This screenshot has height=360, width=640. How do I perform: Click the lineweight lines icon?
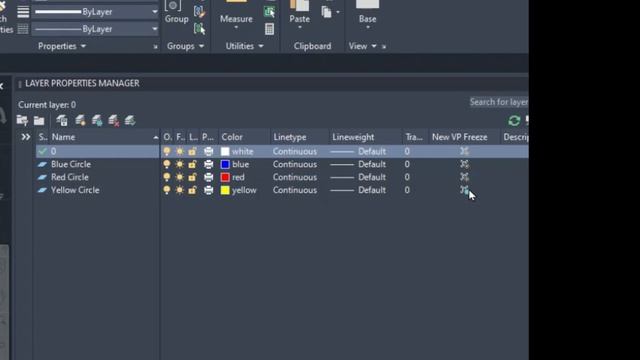[x=23, y=11]
